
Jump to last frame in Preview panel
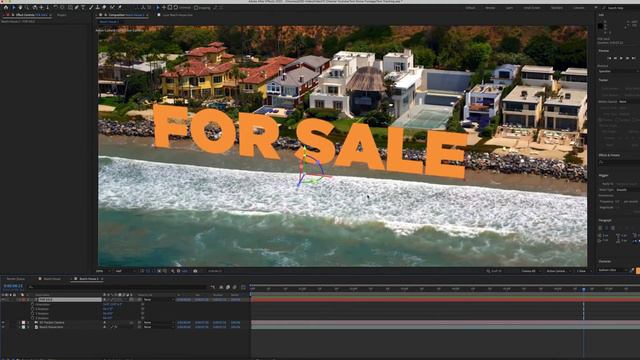[633, 58]
